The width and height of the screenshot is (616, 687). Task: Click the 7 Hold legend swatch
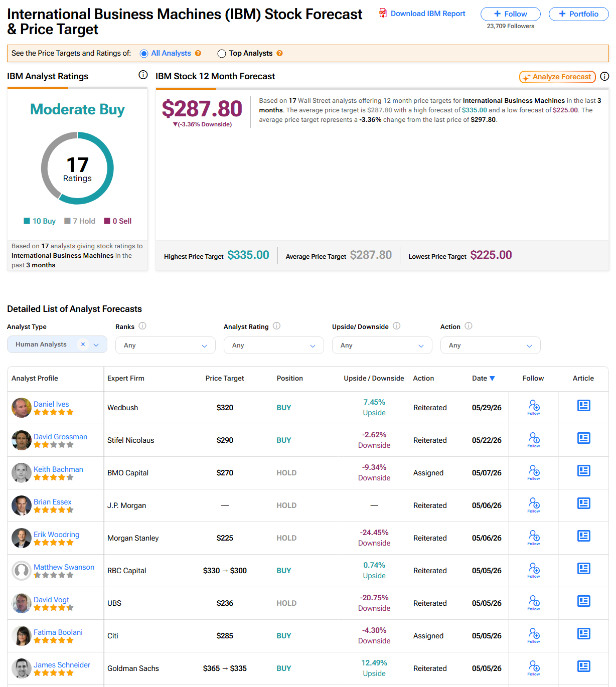[x=67, y=221]
